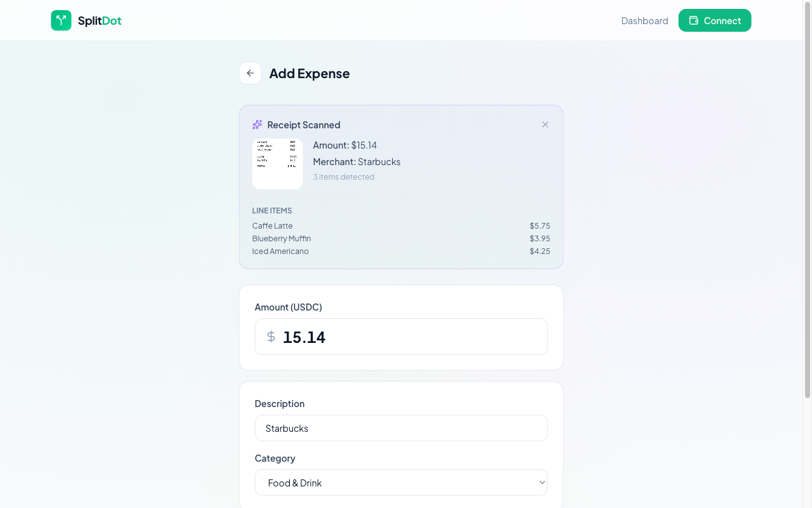Click the Description label
The width and height of the screenshot is (812, 508).
coord(279,404)
